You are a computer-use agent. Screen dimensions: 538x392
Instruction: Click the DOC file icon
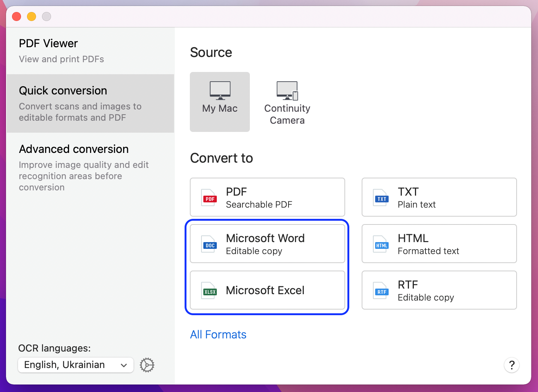pyautogui.click(x=210, y=244)
